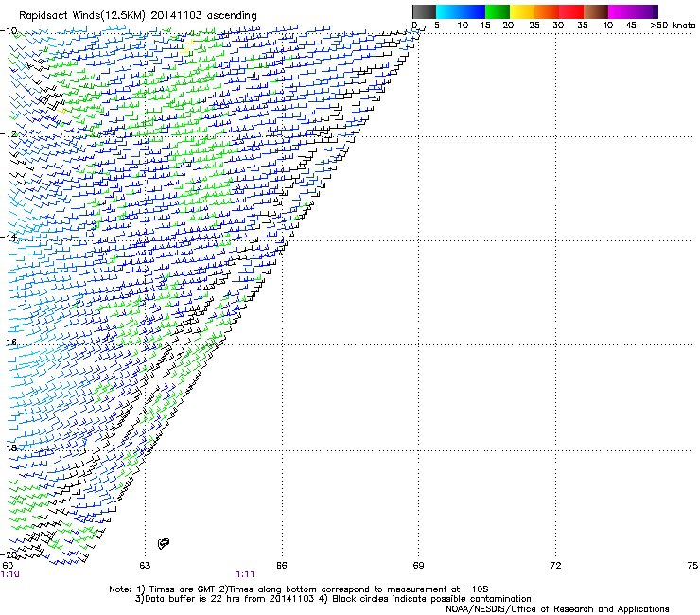Click the '-10' latitude axis label
The width and height of the screenshot is (700, 615).
[9, 31]
